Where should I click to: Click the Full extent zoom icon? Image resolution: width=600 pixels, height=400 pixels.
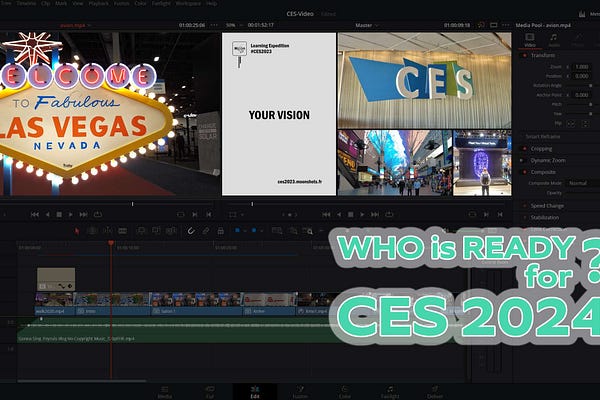pyautogui.click(x=277, y=231)
